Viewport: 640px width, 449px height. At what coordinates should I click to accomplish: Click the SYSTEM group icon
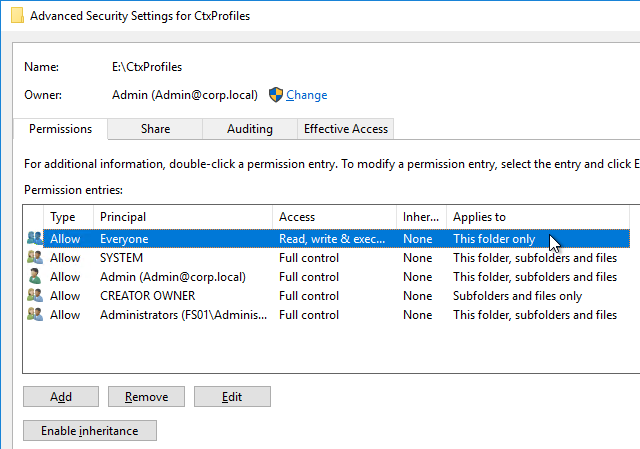point(35,258)
